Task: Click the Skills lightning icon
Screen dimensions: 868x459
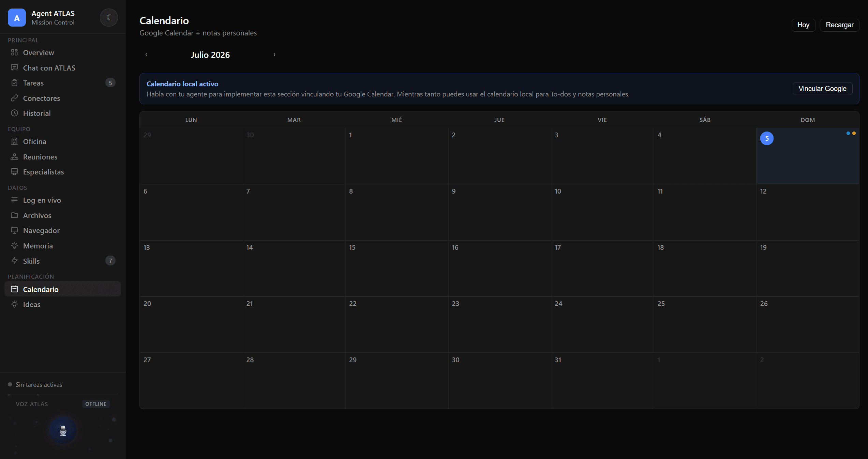Action: tap(14, 261)
